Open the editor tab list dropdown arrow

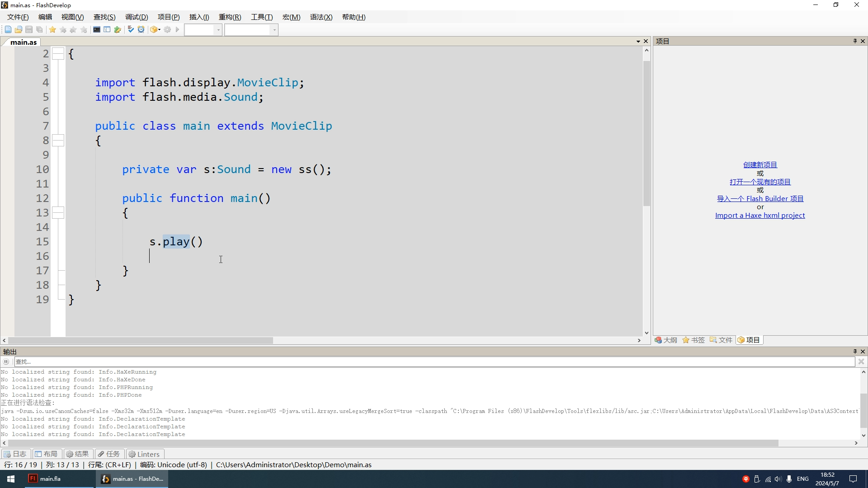pyautogui.click(x=638, y=41)
